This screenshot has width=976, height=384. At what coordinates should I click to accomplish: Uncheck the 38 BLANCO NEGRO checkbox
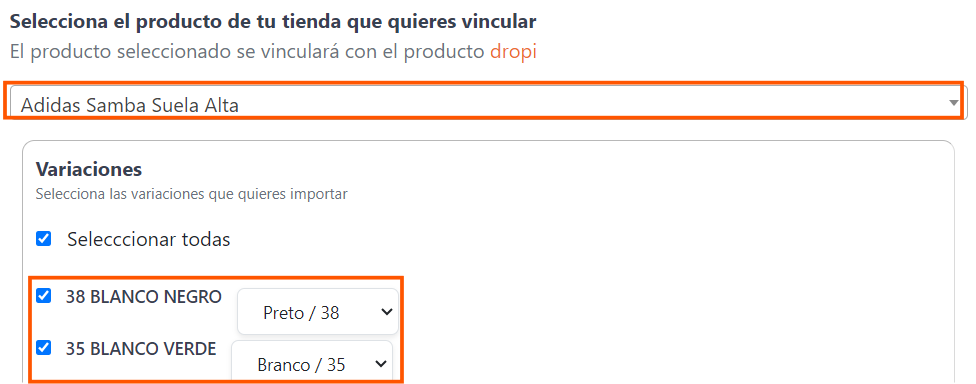point(44,295)
